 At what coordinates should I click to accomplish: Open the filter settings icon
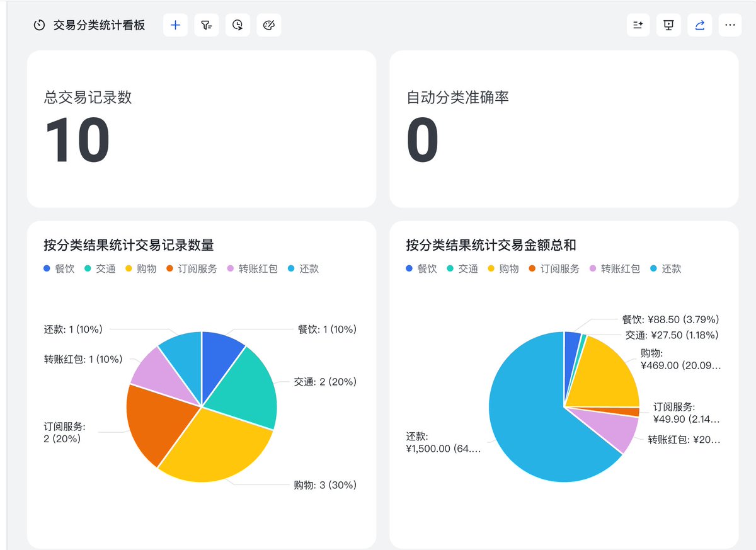point(206,25)
